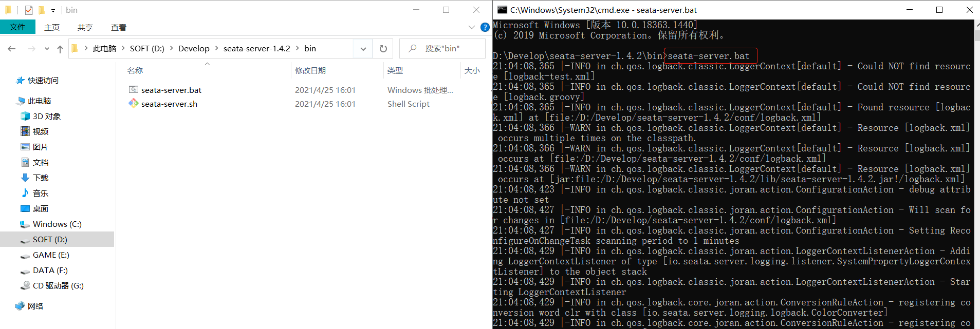Click bin in the address path
Screen dimensions: 980x329
click(310, 48)
